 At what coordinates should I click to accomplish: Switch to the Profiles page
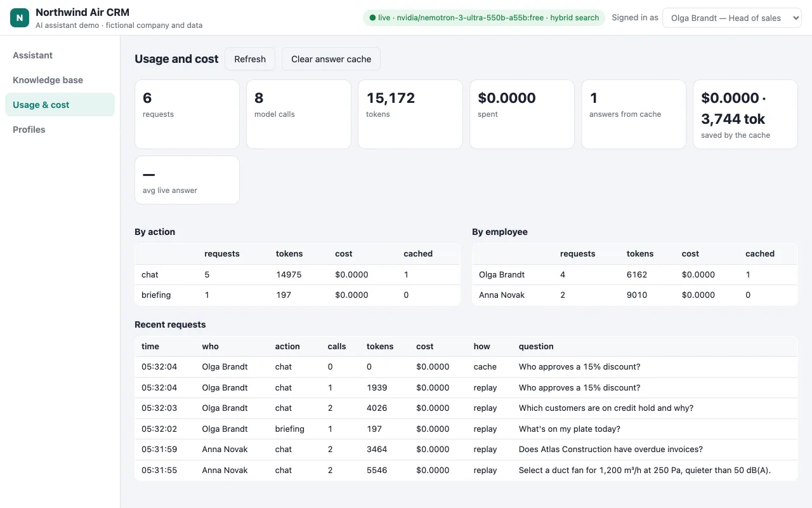pos(60,130)
